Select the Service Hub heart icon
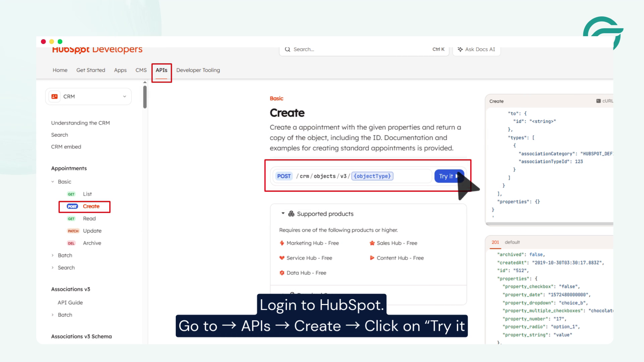 (x=282, y=258)
